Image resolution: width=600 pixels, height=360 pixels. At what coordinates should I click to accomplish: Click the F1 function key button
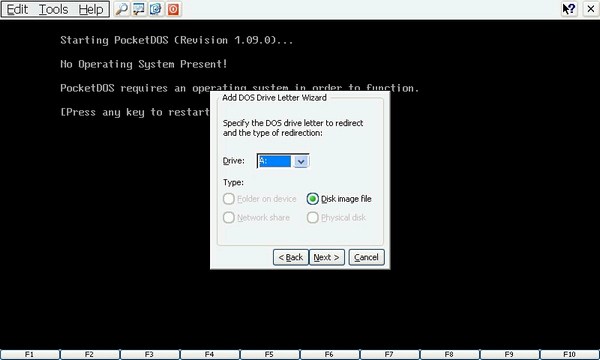click(x=30, y=355)
